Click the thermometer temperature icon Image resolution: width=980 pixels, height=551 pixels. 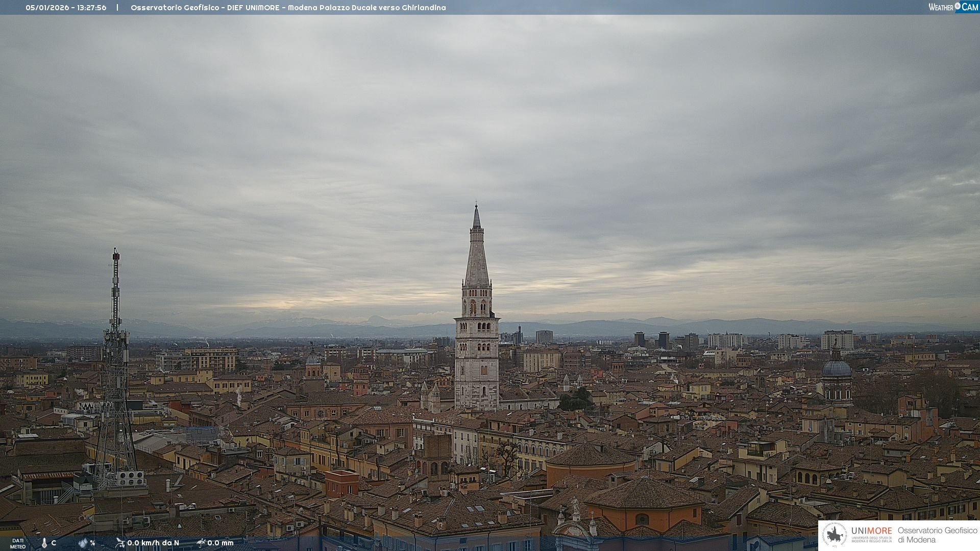pyautogui.click(x=44, y=543)
